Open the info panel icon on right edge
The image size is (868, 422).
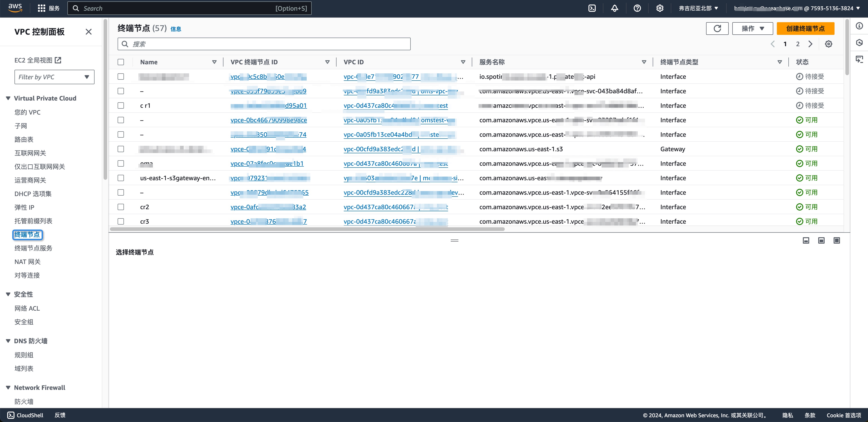tap(859, 26)
